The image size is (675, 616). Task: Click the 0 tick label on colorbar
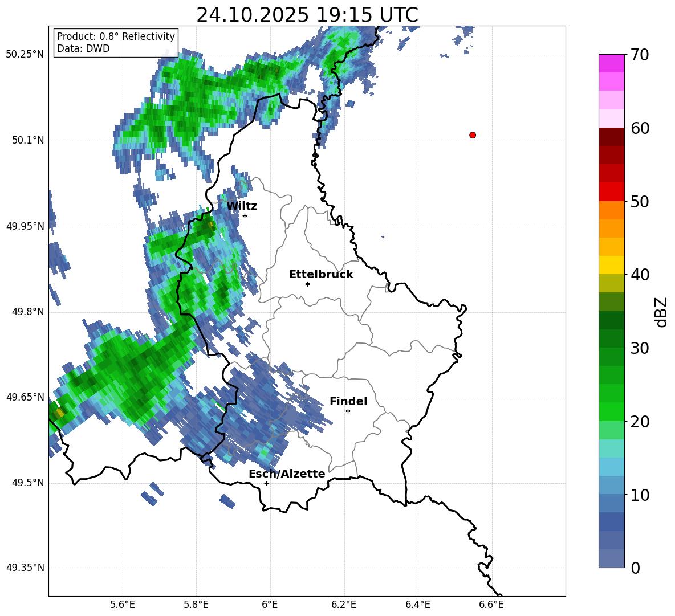point(635,568)
